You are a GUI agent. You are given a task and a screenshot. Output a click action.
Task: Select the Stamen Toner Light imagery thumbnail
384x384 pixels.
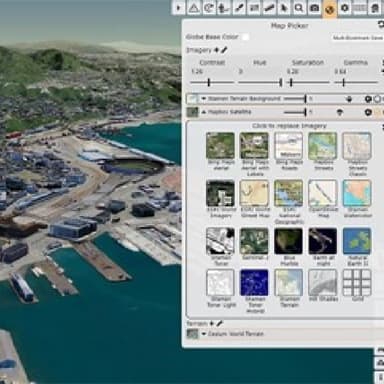pos(220,283)
